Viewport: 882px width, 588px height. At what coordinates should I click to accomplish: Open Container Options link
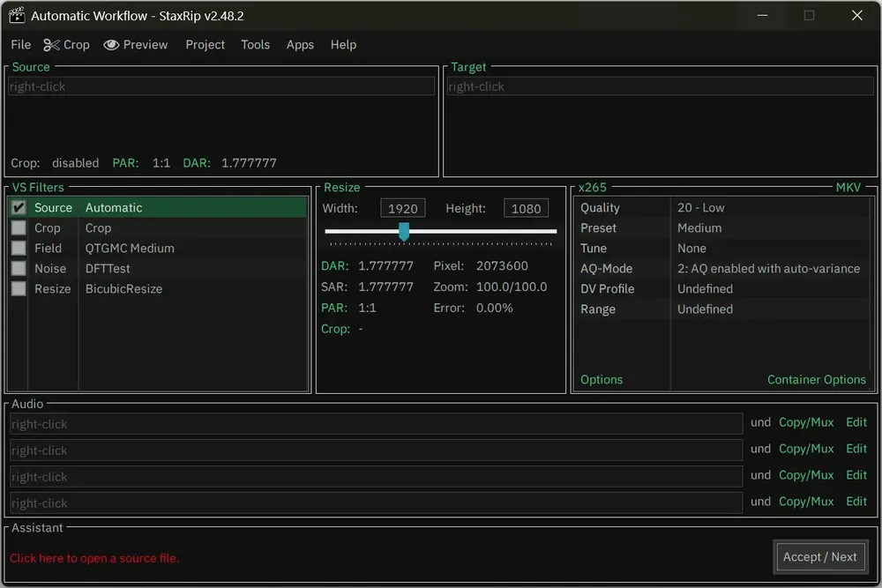pos(816,380)
